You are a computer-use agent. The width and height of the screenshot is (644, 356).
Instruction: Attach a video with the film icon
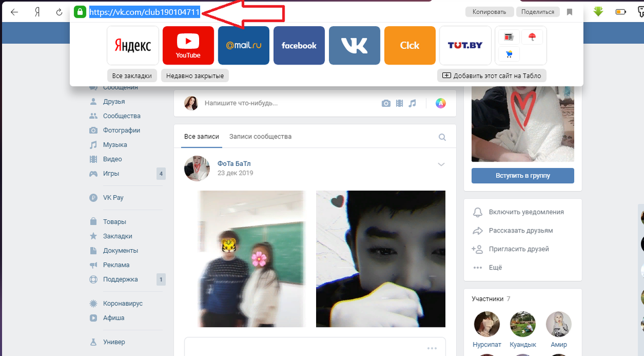coord(399,103)
